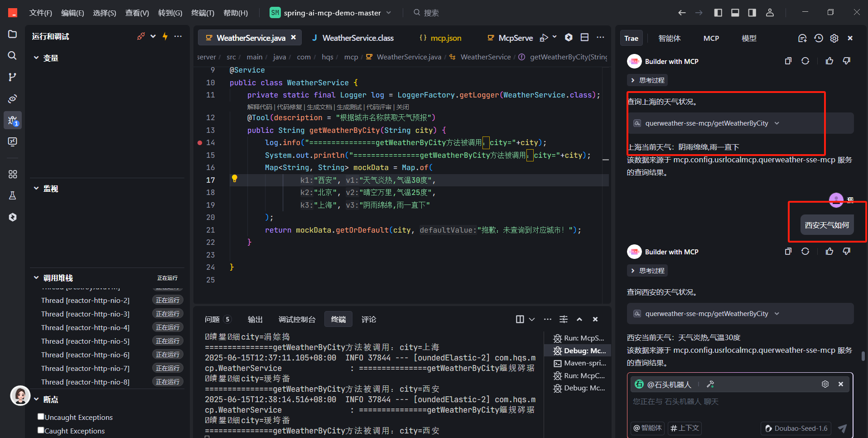Open the Doubao-Seed-1.6 model selector
Viewport: 868px width, 438px height.
(796, 428)
